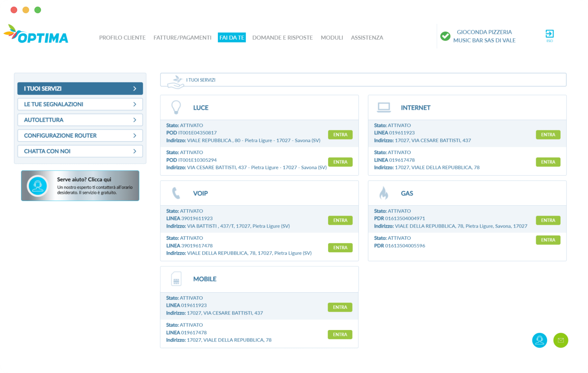Click the INTERNET laptop icon
The width and height of the screenshot is (588, 373).
(x=383, y=107)
